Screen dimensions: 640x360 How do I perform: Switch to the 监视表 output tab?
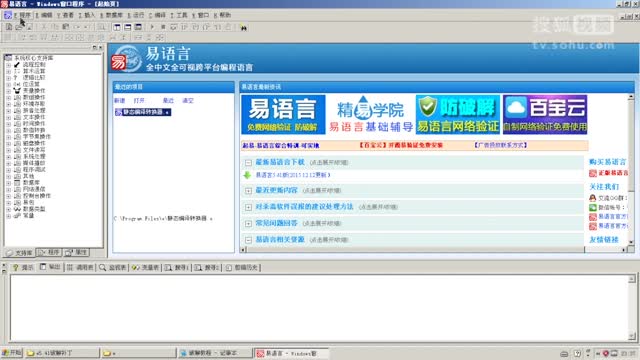coord(113,267)
